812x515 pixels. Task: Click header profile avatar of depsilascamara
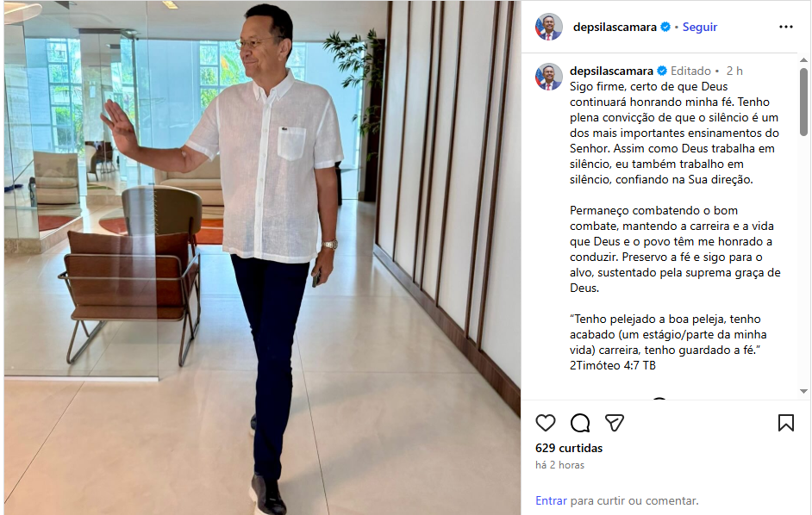tap(548, 27)
